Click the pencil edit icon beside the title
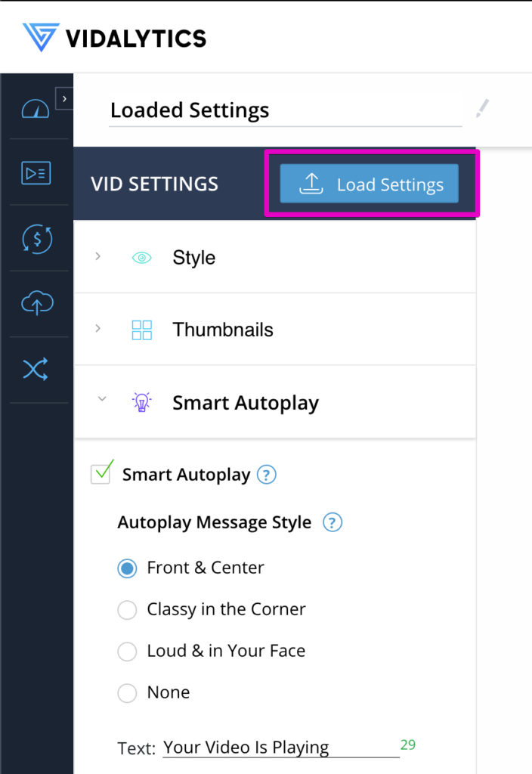The image size is (532, 774). (482, 108)
